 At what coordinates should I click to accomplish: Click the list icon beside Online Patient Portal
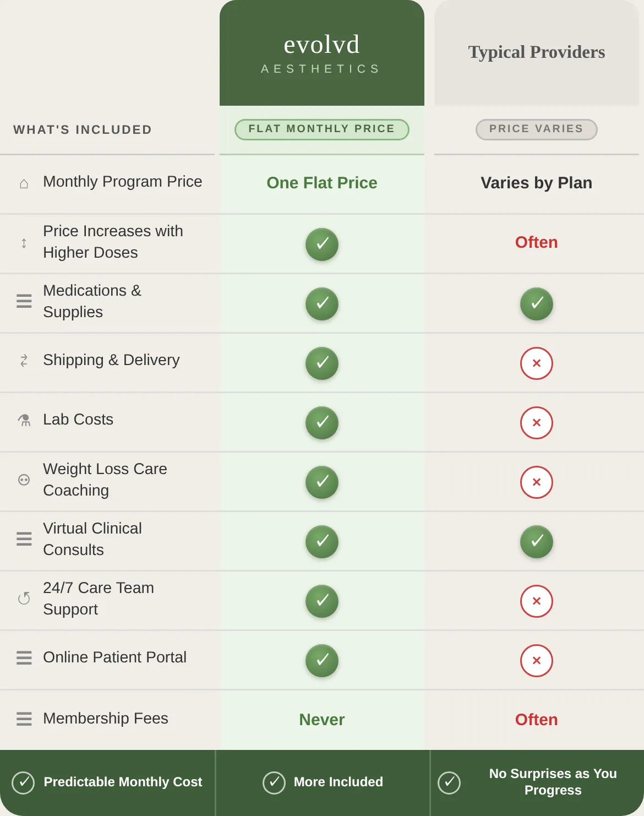click(24, 657)
